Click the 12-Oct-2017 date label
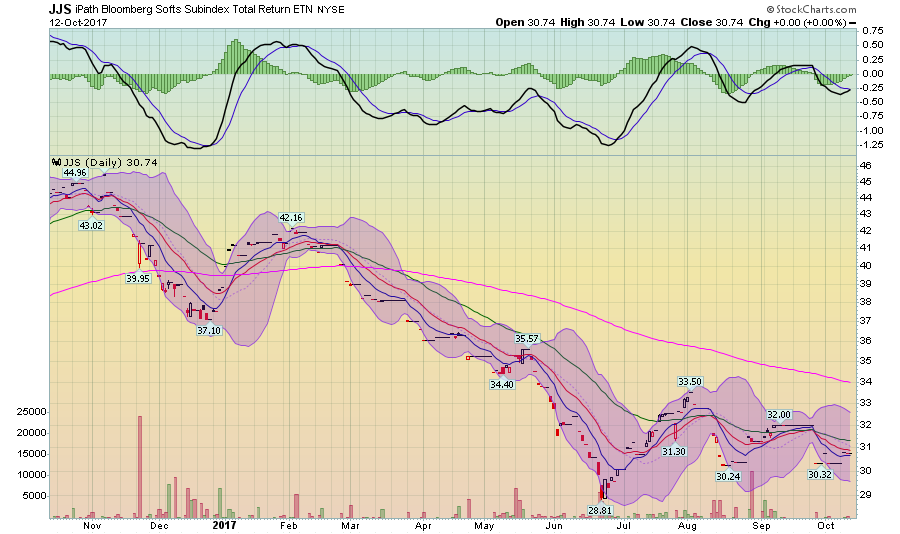The image size is (900, 534). point(78,22)
